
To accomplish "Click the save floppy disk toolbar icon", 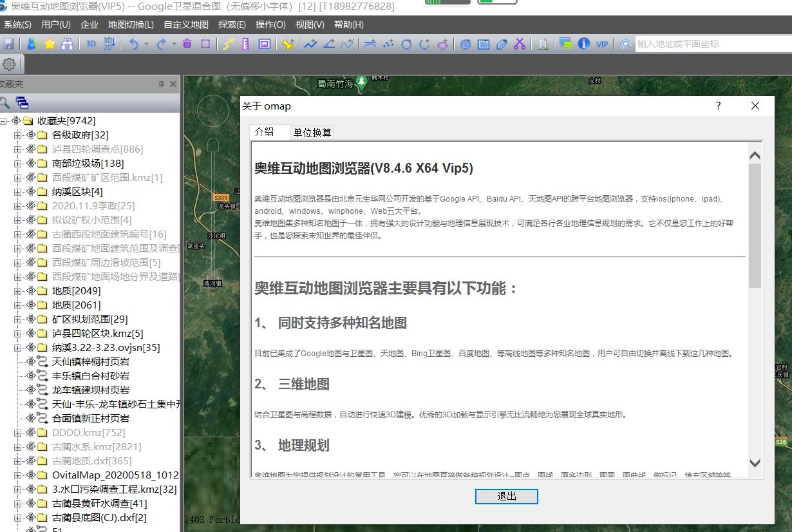I will (8, 44).
